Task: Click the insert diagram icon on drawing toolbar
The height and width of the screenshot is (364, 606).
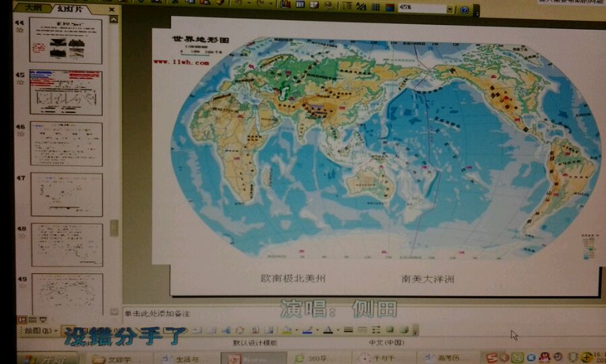Action: tap(240, 330)
